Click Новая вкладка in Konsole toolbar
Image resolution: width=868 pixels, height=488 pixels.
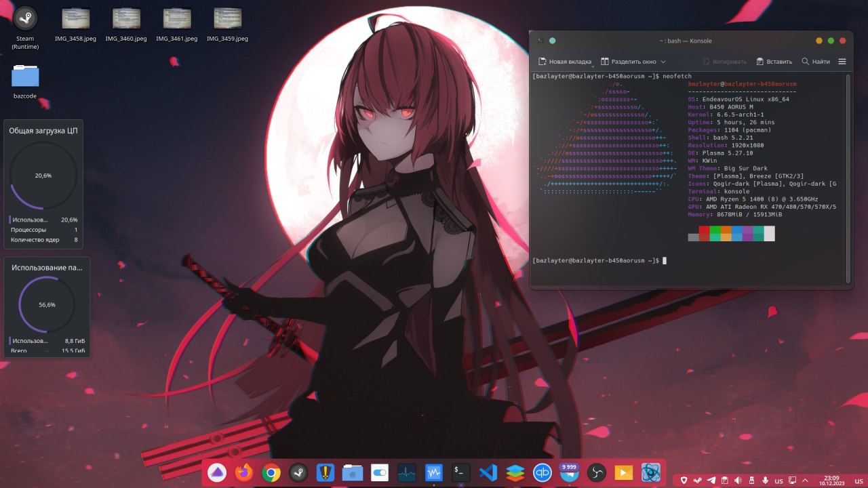(564, 62)
